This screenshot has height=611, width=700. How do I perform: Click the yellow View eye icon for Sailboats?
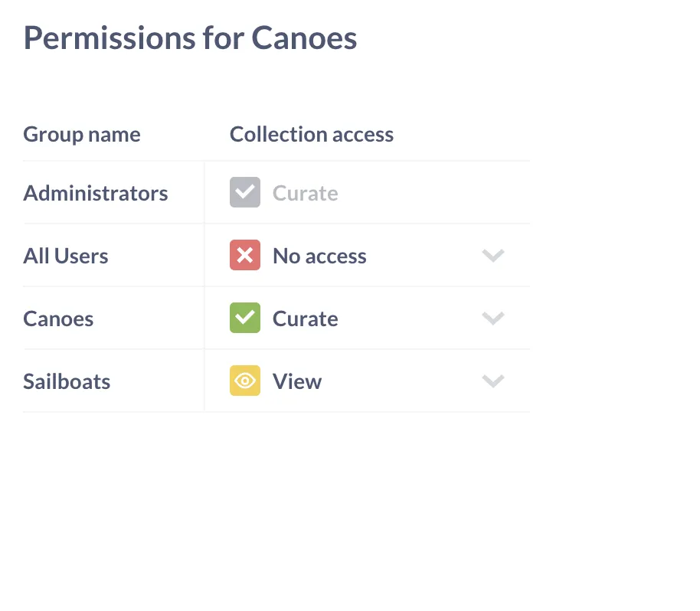(x=244, y=381)
